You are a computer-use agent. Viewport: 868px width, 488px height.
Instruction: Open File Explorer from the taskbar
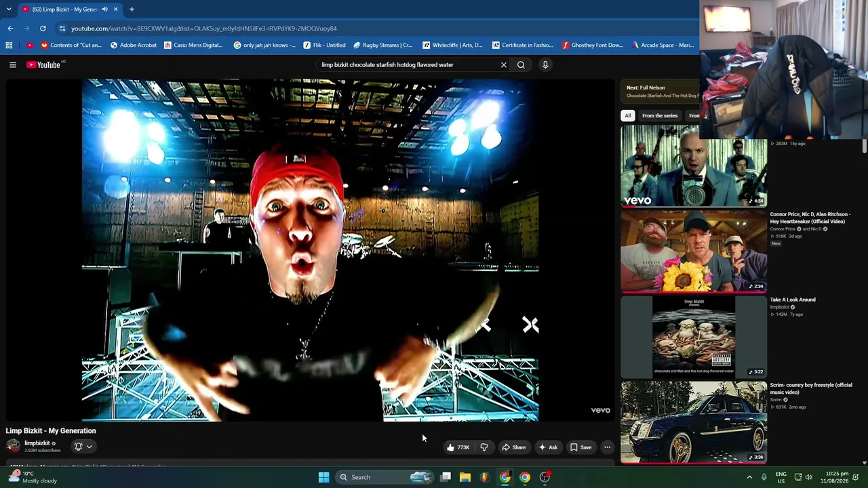(x=465, y=477)
